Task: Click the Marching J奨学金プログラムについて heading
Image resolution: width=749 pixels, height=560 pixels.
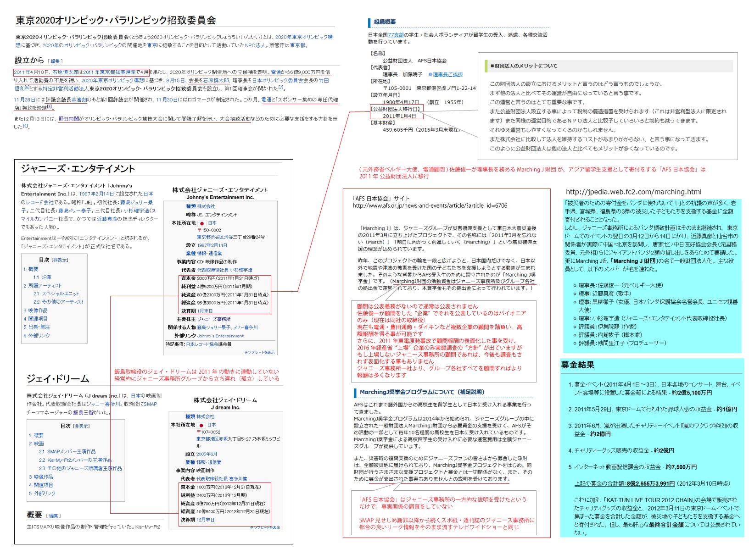Action: [422, 392]
